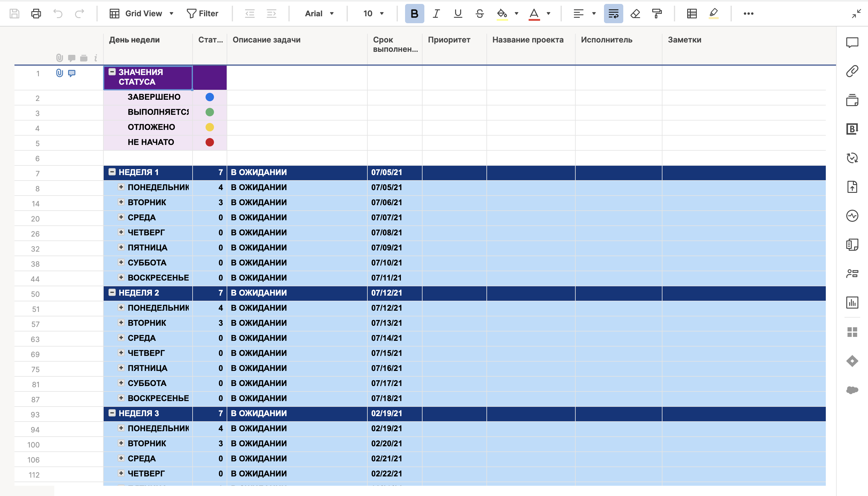
Task: Open more toolbar options ellipsis
Action: 748,14
